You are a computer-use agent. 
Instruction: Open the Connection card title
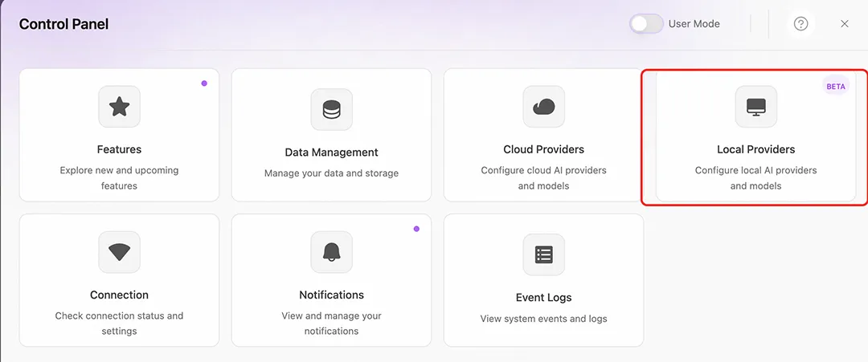(x=119, y=295)
